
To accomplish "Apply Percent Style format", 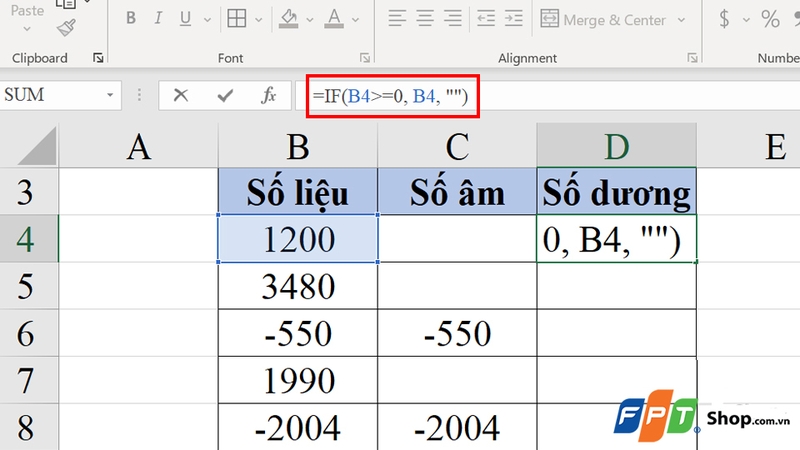I will click(x=770, y=19).
